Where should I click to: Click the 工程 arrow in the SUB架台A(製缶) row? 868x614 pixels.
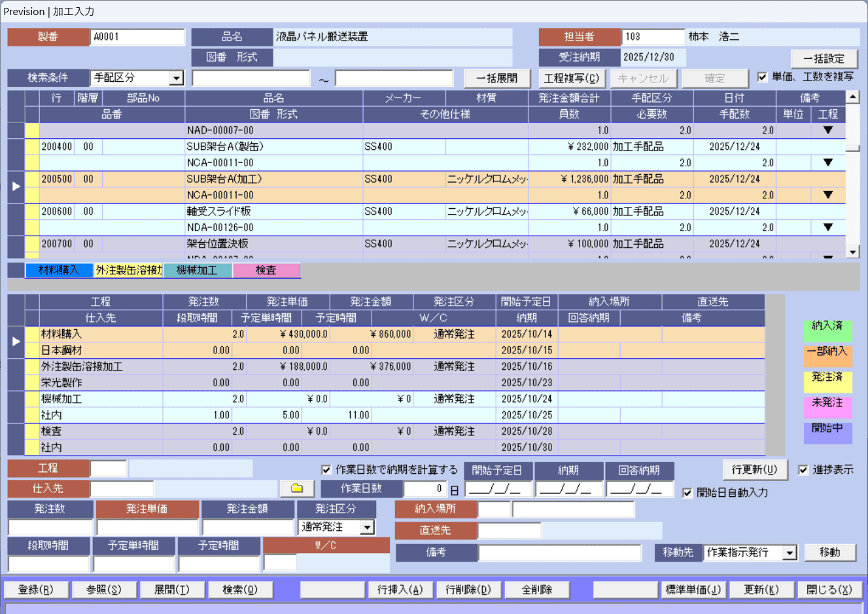coord(827,162)
